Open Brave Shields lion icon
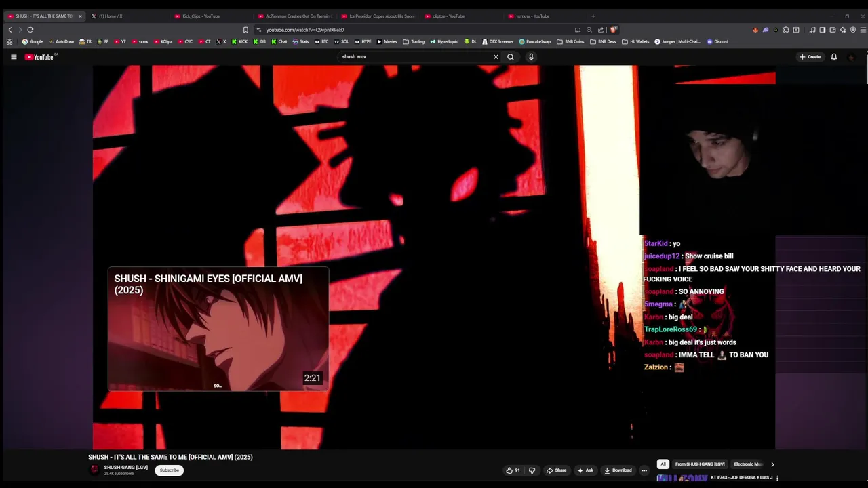 tap(614, 30)
